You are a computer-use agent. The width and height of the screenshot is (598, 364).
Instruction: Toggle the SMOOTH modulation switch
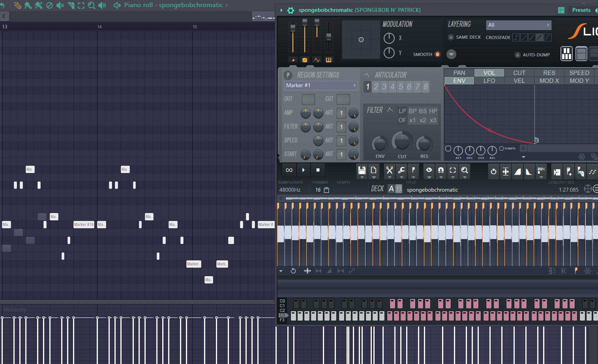pos(437,54)
